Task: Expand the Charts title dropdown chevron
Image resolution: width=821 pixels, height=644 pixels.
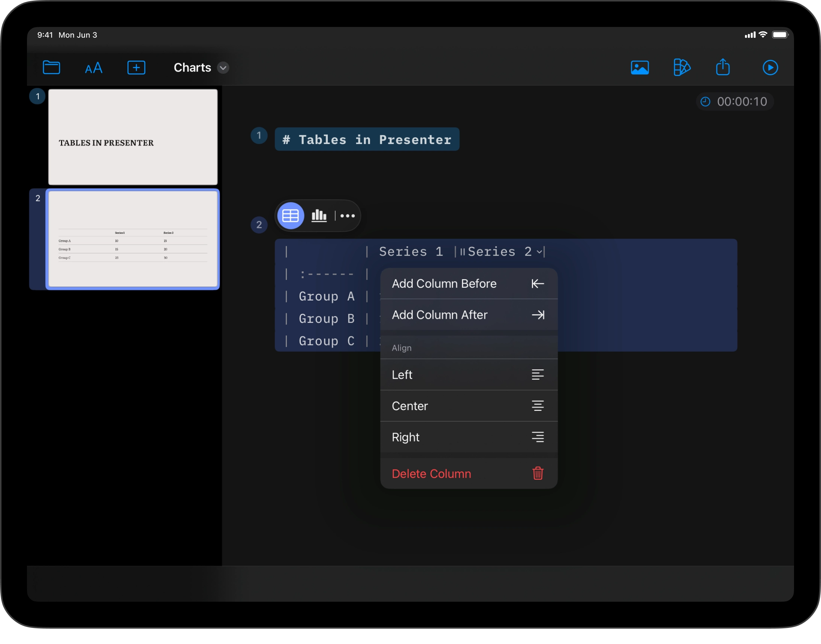Action: tap(223, 68)
